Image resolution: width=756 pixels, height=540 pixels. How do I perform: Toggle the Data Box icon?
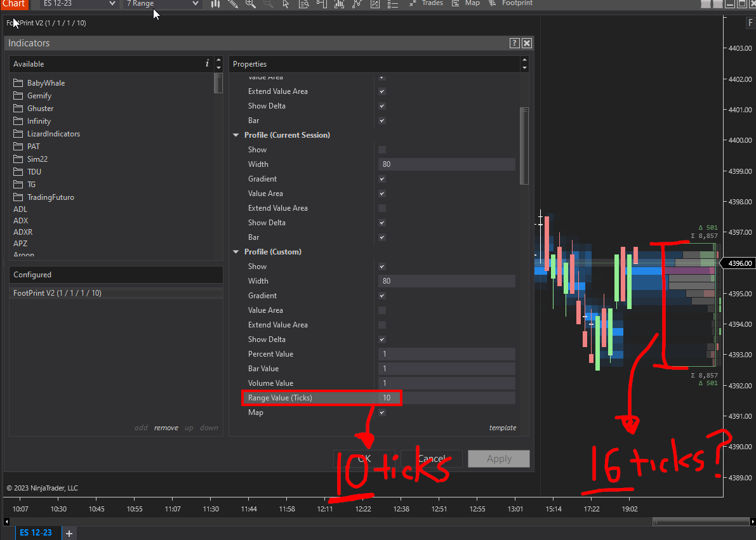point(304,4)
